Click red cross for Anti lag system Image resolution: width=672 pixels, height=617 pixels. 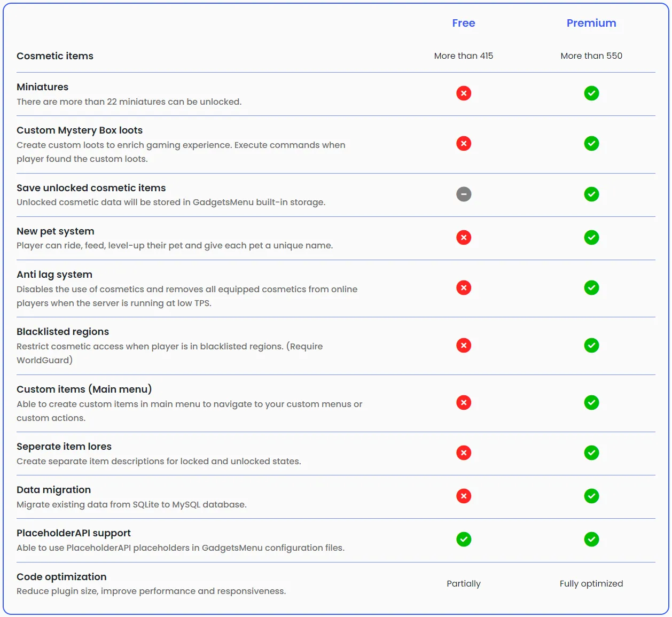pyautogui.click(x=463, y=288)
